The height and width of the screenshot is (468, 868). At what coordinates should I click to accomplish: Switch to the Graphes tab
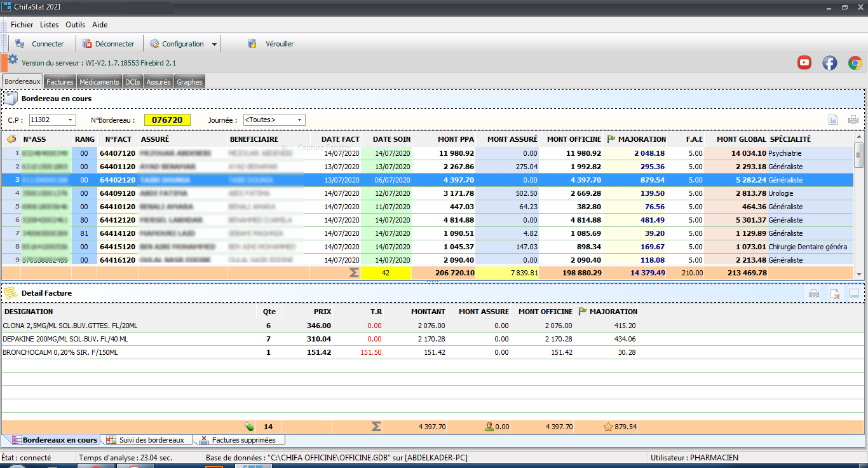point(189,82)
